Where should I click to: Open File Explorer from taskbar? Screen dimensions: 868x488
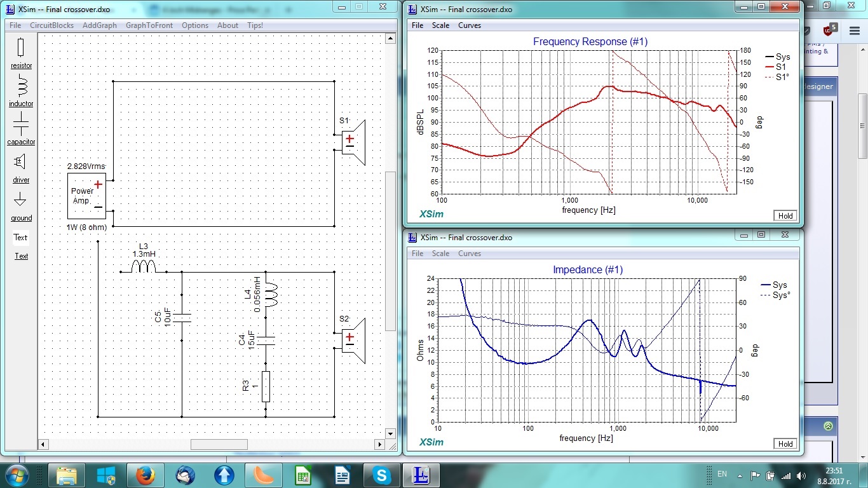67,475
